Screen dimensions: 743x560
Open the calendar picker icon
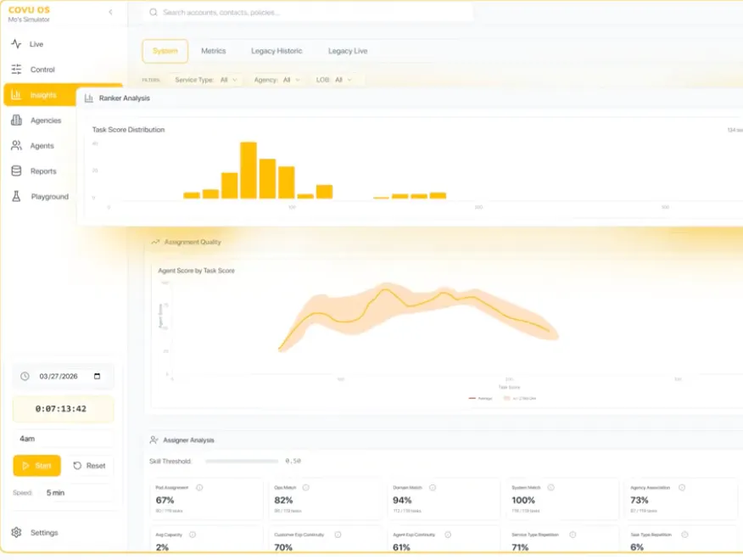(98, 376)
